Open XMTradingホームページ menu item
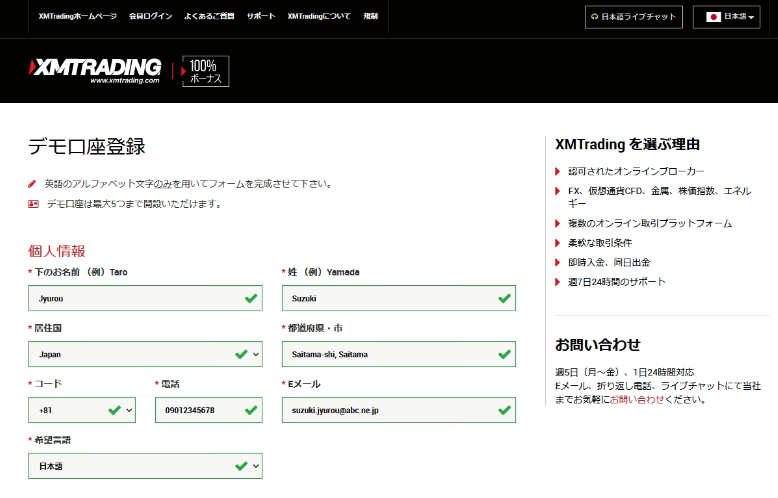The height and width of the screenshot is (498, 778). point(78,16)
